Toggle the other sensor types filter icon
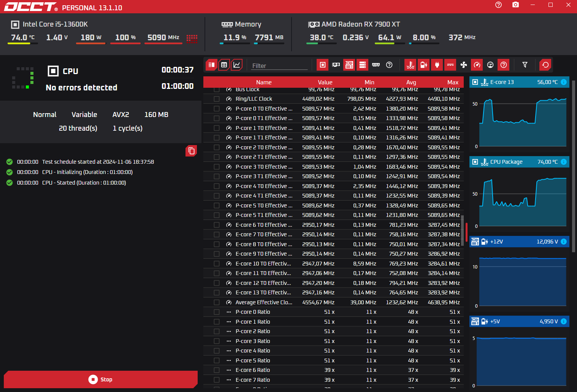The width and height of the screenshot is (577, 392). tap(504, 65)
